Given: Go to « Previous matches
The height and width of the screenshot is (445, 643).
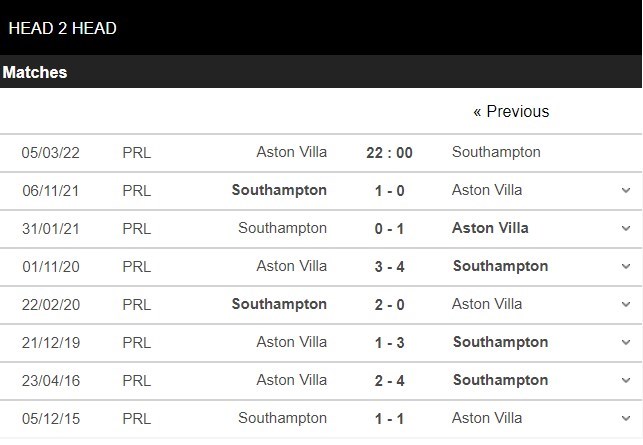Looking at the screenshot, I should pyautogui.click(x=511, y=111).
